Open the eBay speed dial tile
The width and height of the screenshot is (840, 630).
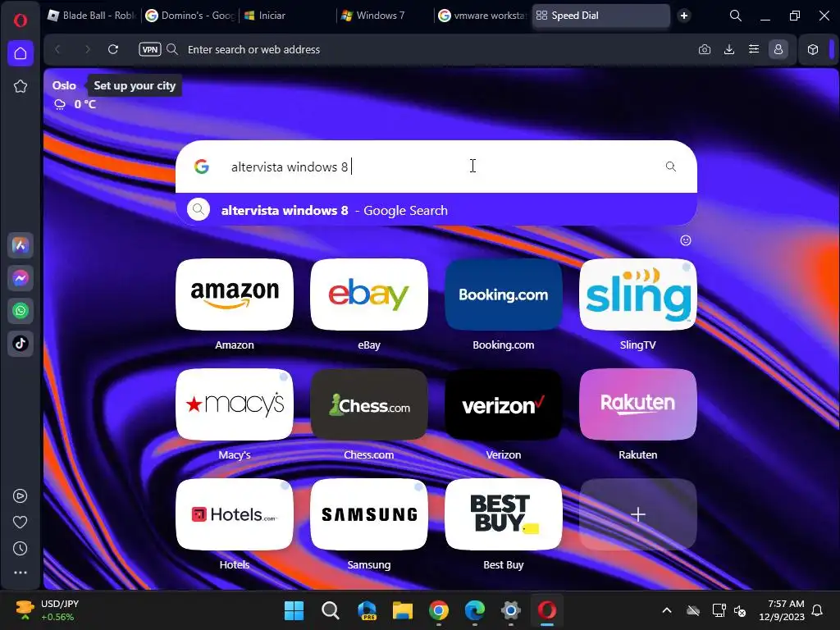point(369,294)
